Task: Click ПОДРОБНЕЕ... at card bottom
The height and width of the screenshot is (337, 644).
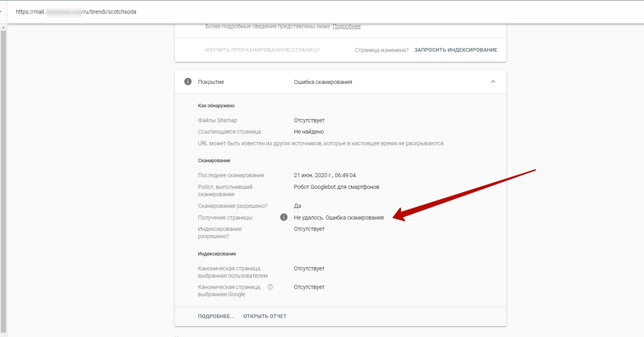Action: tap(216, 316)
